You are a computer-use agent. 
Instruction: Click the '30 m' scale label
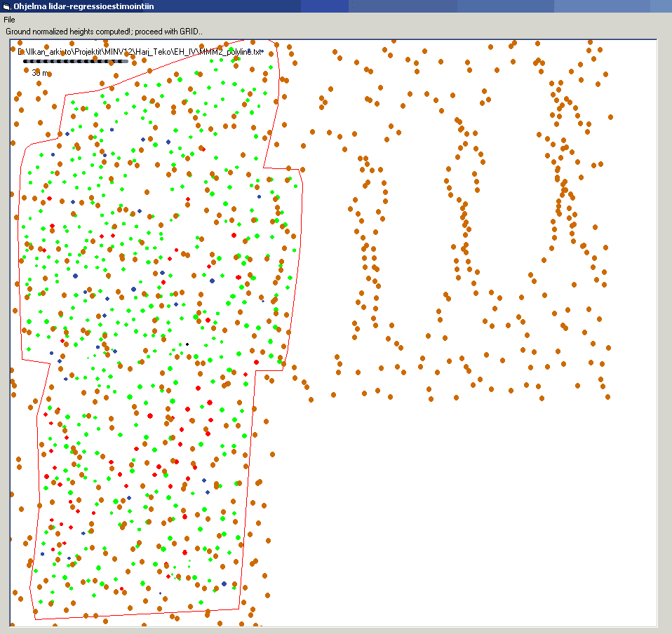(41, 73)
